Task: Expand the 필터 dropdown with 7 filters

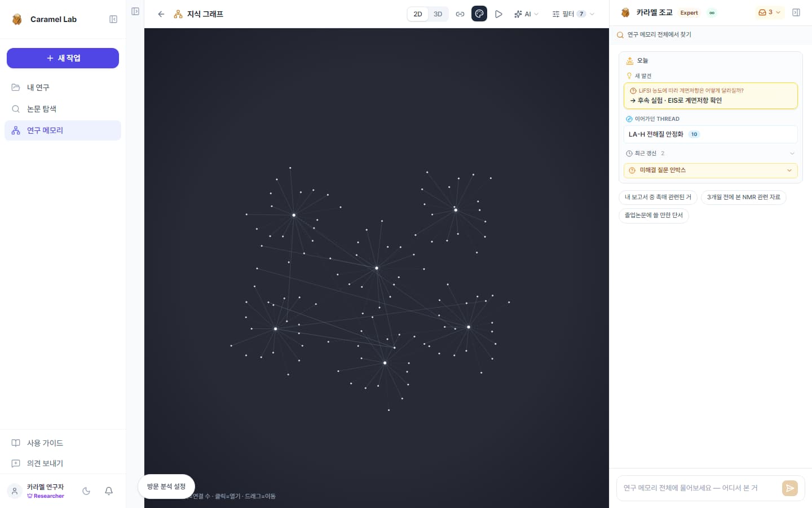Action: click(573, 14)
